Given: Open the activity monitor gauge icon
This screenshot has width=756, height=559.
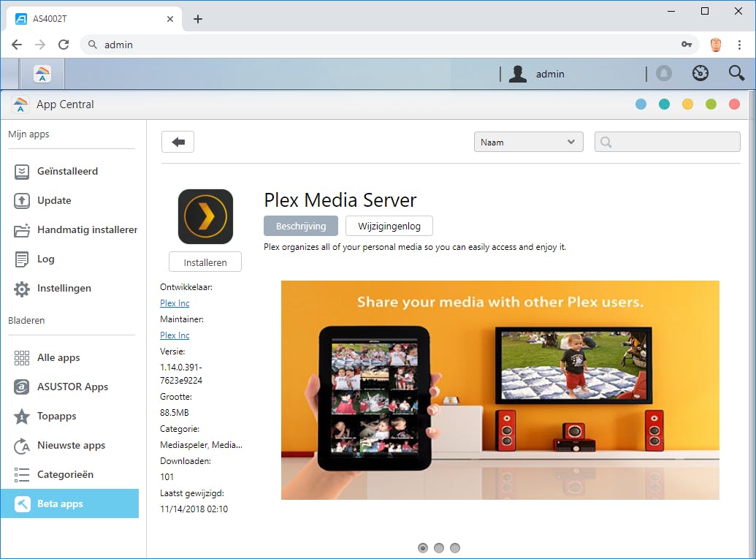Looking at the screenshot, I should [700, 73].
